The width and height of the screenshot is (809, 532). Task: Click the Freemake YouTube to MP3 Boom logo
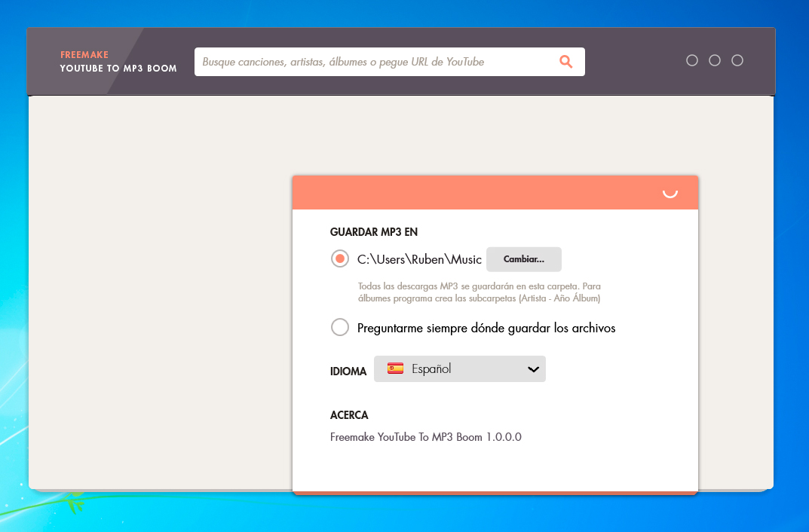118,62
